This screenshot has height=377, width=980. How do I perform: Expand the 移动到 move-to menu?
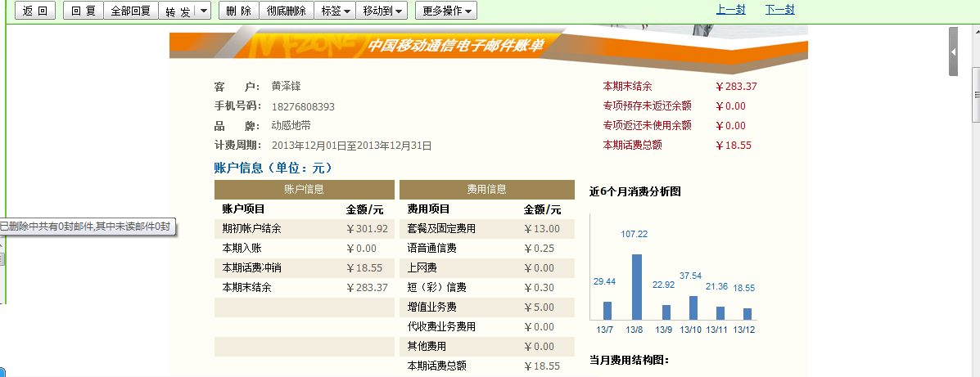[x=383, y=11]
